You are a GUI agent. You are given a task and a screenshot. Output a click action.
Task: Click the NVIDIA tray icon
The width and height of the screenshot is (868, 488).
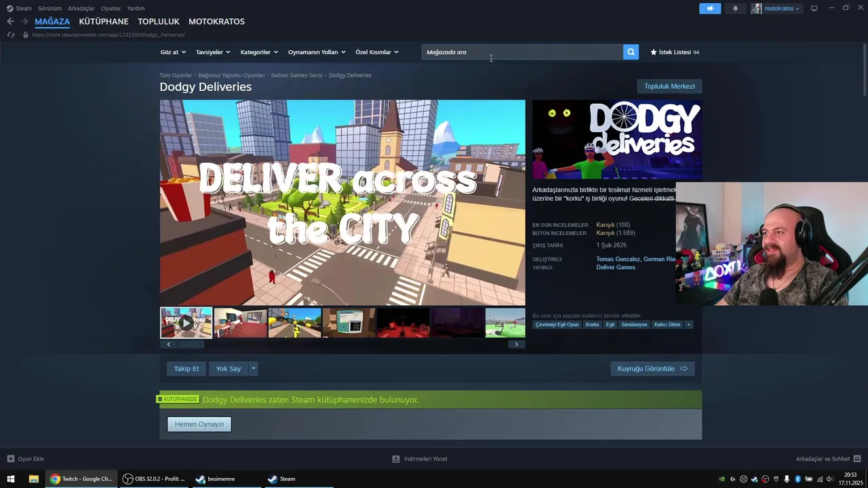pos(722,479)
